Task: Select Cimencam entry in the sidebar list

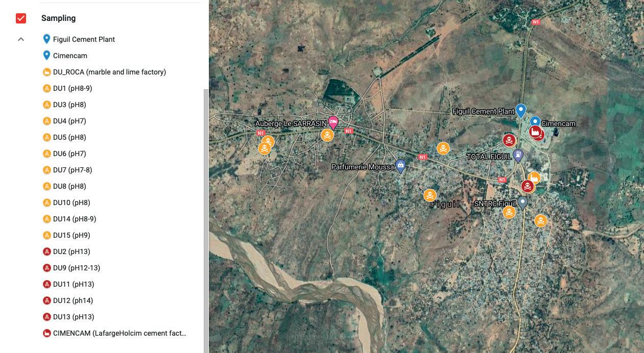Action: 70,56
